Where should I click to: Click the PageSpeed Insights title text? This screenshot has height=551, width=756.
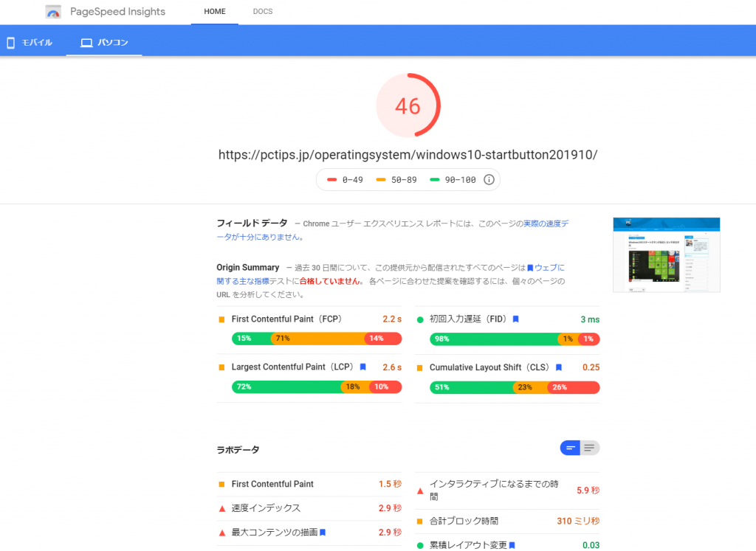[x=117, y=12]
